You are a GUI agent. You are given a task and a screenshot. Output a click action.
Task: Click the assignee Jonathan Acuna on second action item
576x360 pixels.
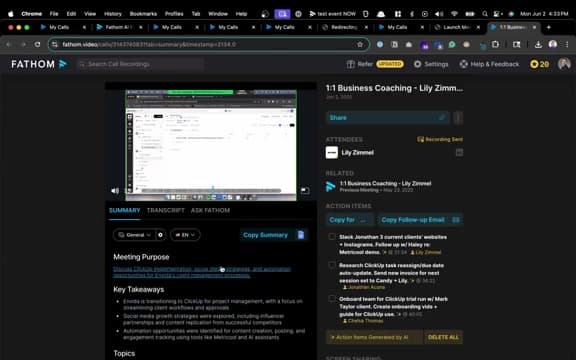pyautogui.click(x=364, y=287)
